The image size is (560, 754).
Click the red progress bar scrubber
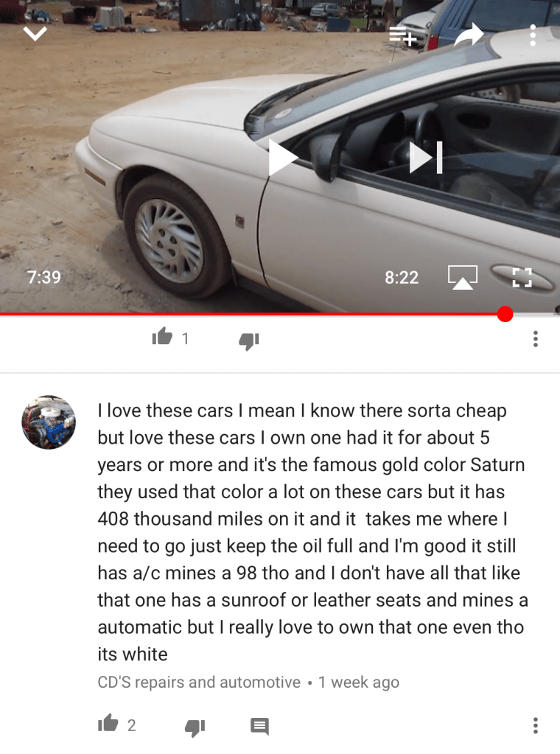point(505,315)
